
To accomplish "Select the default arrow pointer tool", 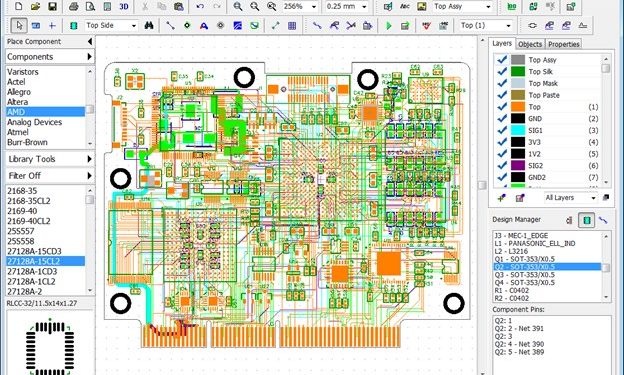I will tap(19, 25).
